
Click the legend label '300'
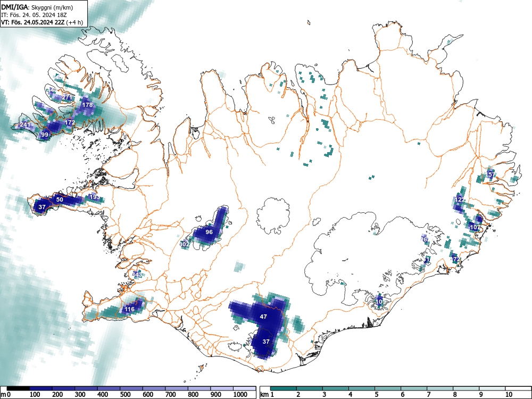pos(80,395)
